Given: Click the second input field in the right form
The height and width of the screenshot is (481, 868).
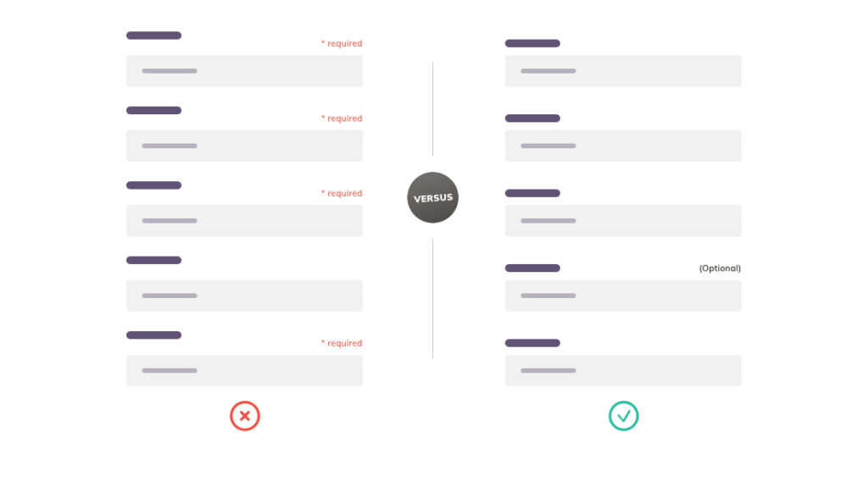Looking at the screenshot, I should tap(623, 146).
